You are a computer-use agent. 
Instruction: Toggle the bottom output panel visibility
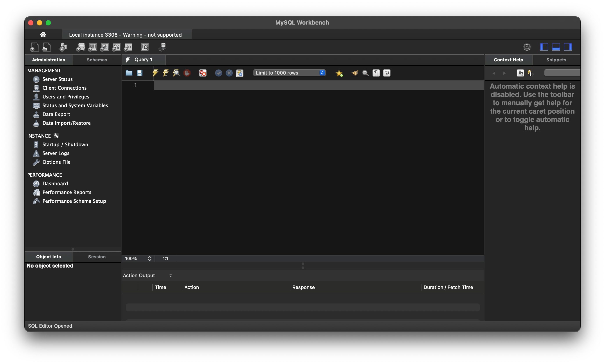556,47
